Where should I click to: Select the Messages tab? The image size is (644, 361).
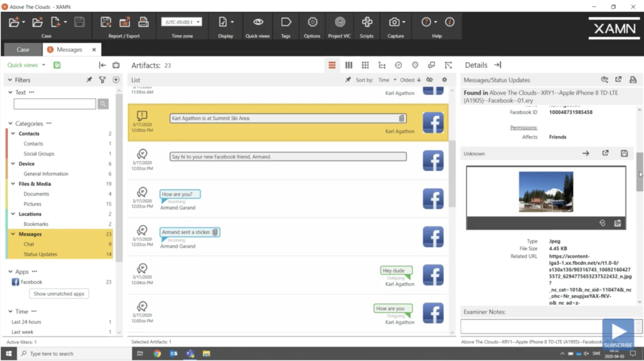click(x=69, y=49)
